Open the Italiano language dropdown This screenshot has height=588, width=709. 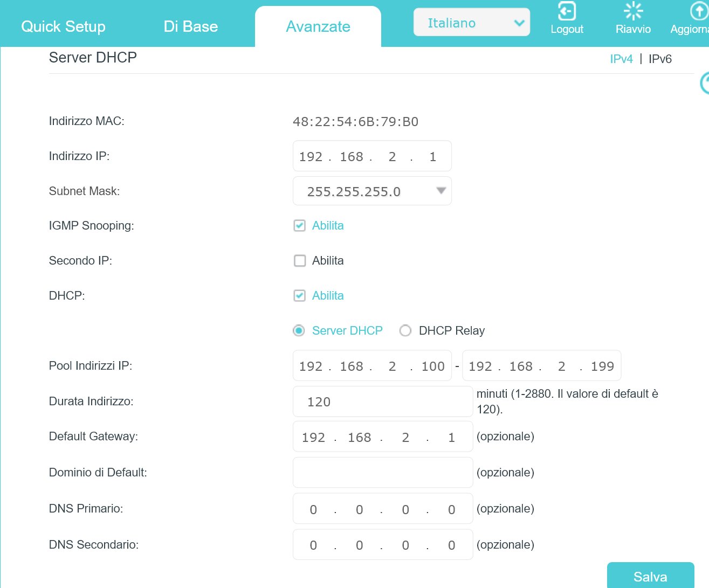pyautogui.click(x=472, y=23)
